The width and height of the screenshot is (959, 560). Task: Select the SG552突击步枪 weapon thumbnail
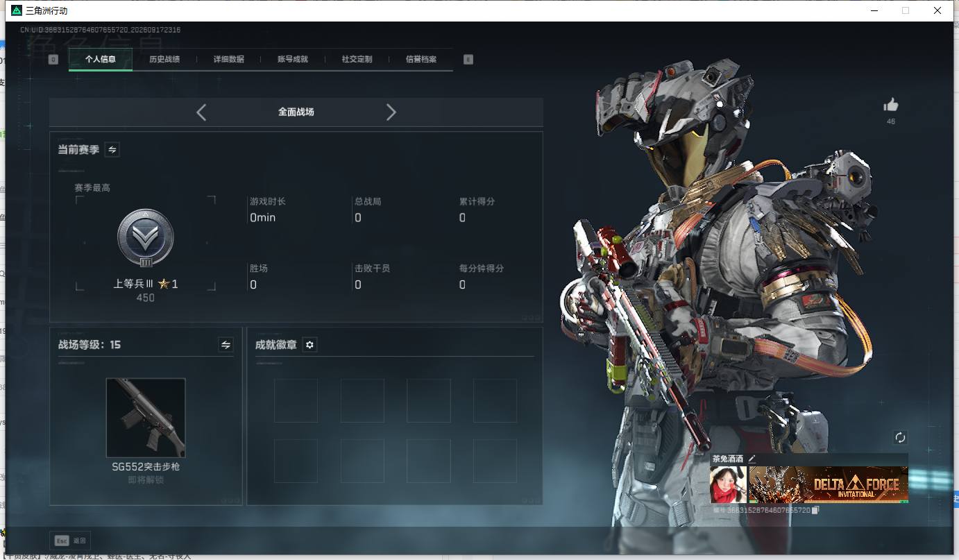146,418
